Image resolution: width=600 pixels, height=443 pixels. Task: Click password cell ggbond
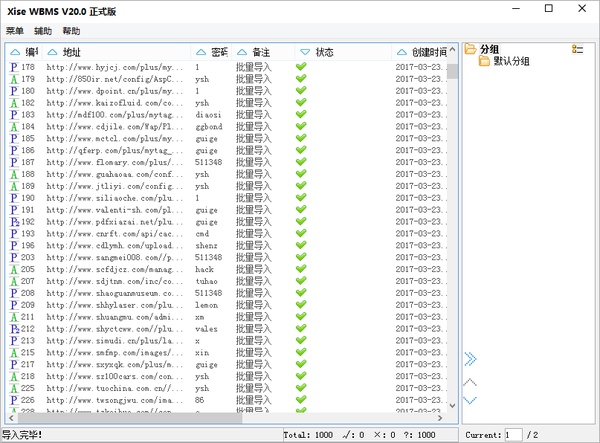[x=209, y=127]
